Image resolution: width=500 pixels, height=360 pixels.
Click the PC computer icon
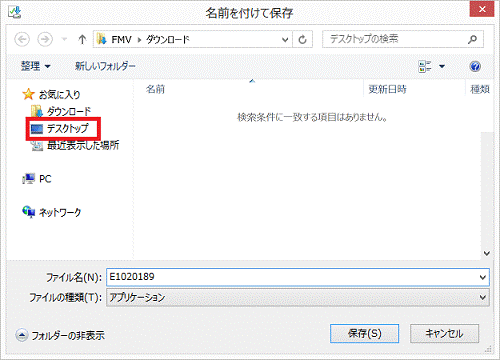click(x=29, y=179)
